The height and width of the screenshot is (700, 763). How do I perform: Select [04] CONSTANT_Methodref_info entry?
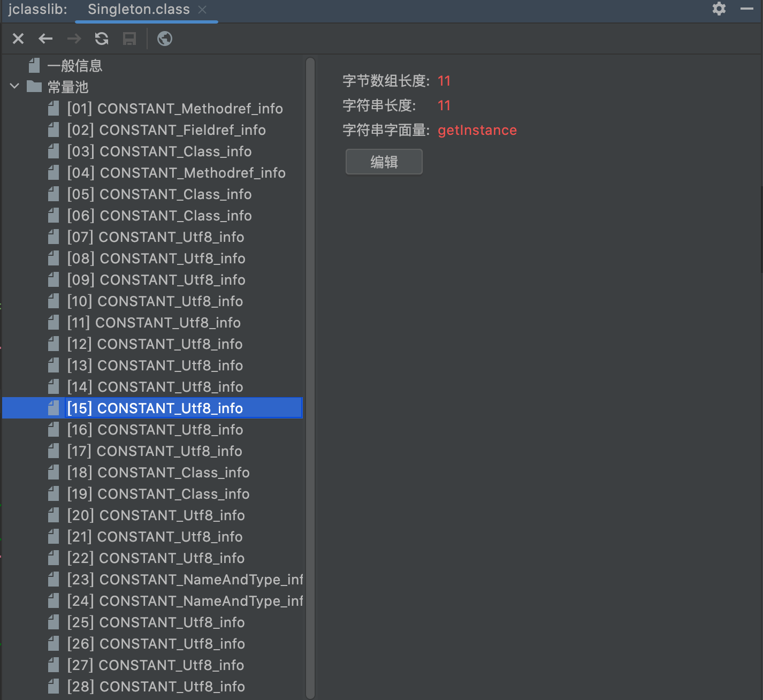177,173
